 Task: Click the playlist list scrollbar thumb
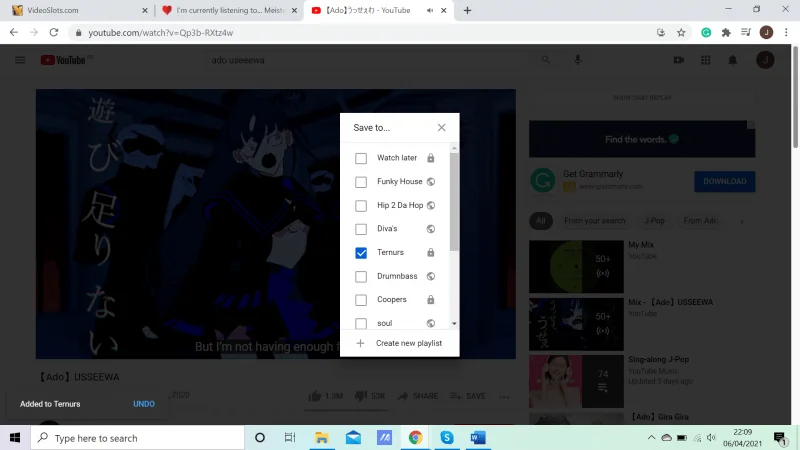point(454,202)
